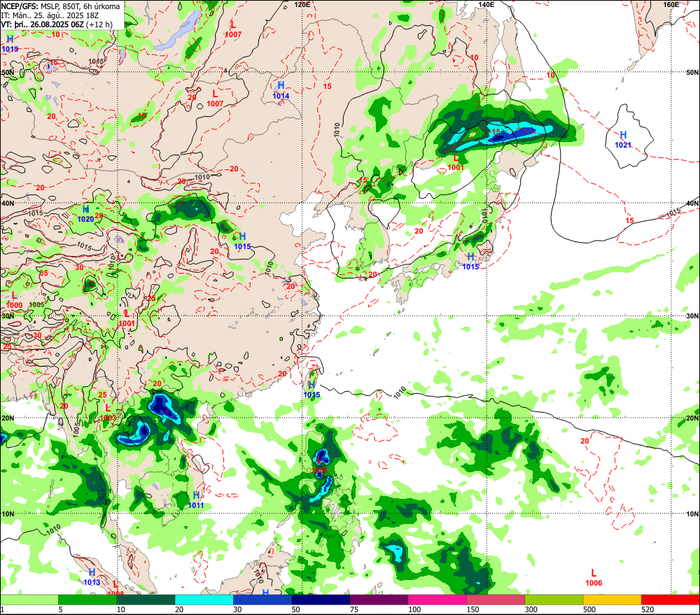
Task: Select the purple 75–100 legend swatch
Action: (x=379, y=600)
